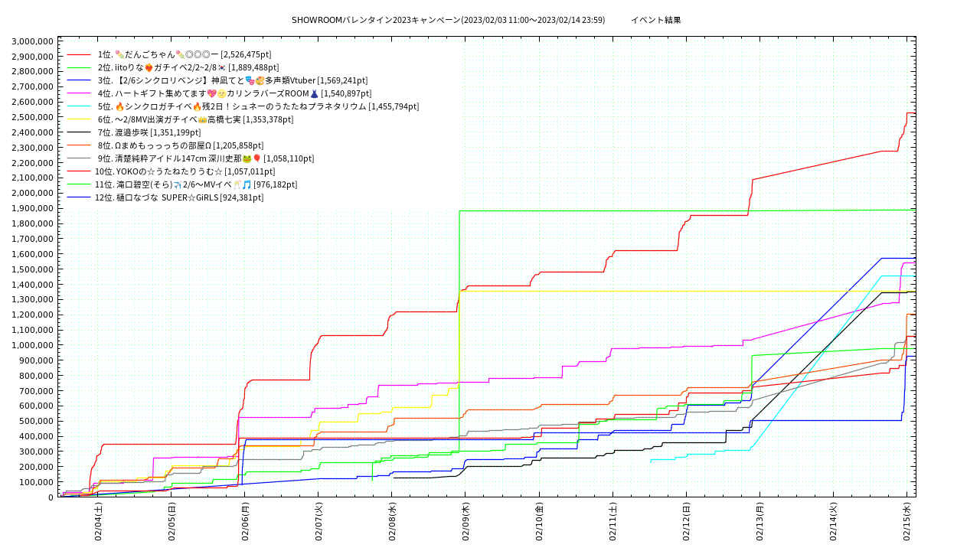Click the 02/07(火) date label

click(318, 522)
